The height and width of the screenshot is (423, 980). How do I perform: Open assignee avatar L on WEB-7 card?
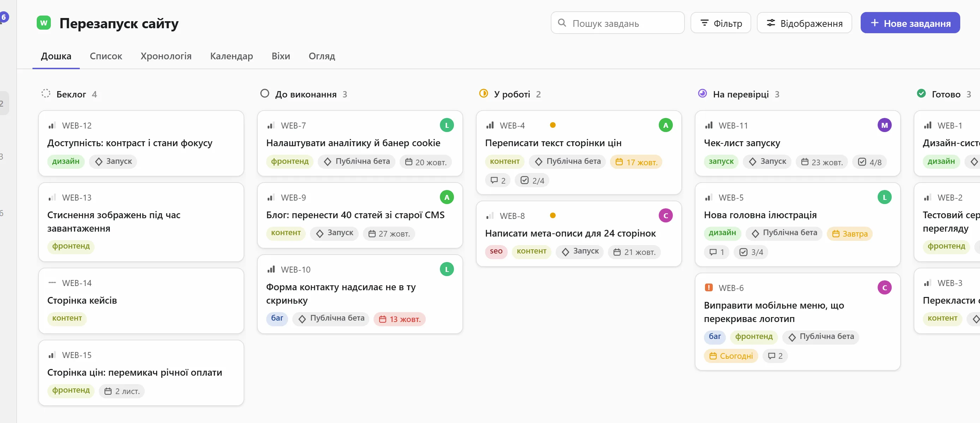tap(447, 125)
